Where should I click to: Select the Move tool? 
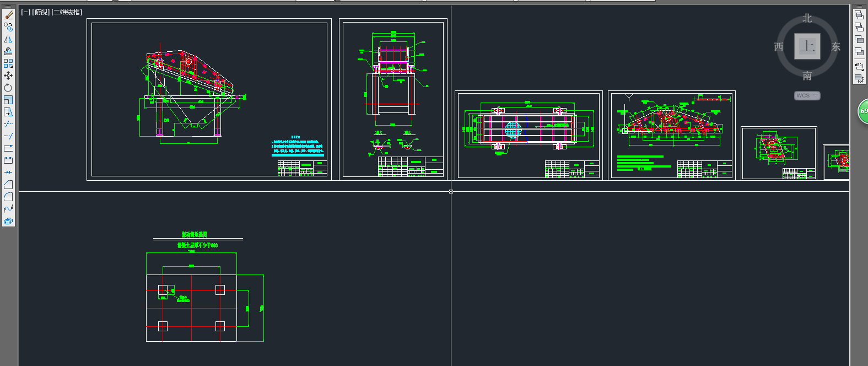click(x=8, y=76)
